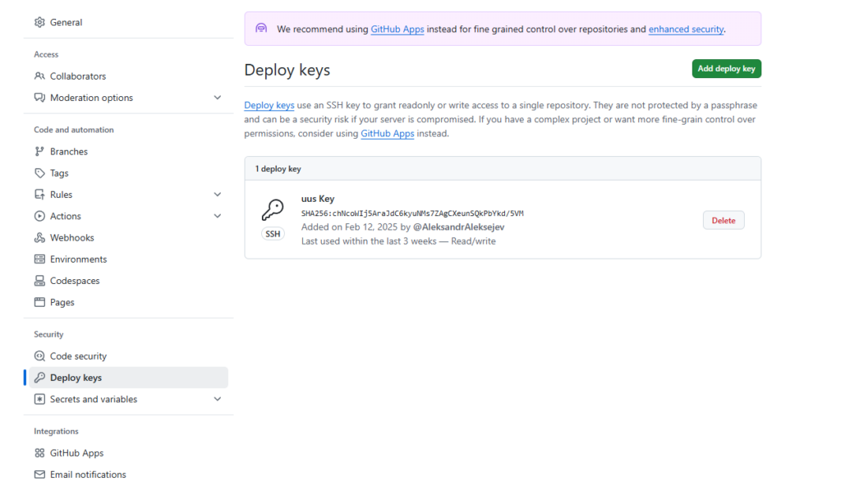Click the Webhooks icon
841x504 pixels.
[39, 237]
